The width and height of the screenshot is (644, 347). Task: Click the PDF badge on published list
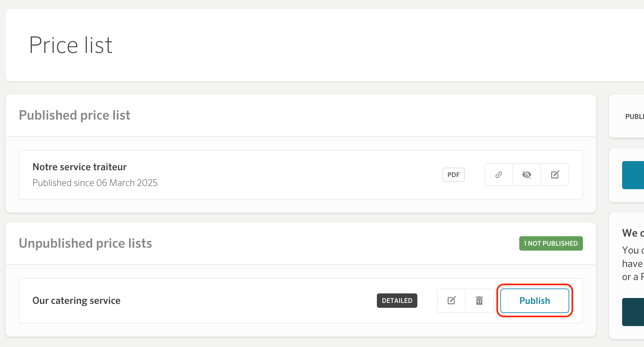[x=453, y=175]
